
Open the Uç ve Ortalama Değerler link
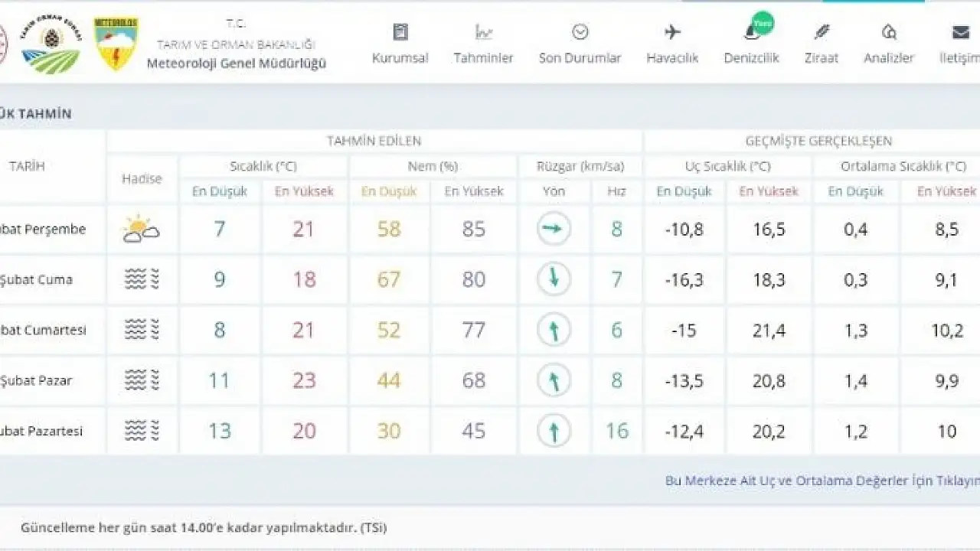pyautogui.click(x=822, y=481)
